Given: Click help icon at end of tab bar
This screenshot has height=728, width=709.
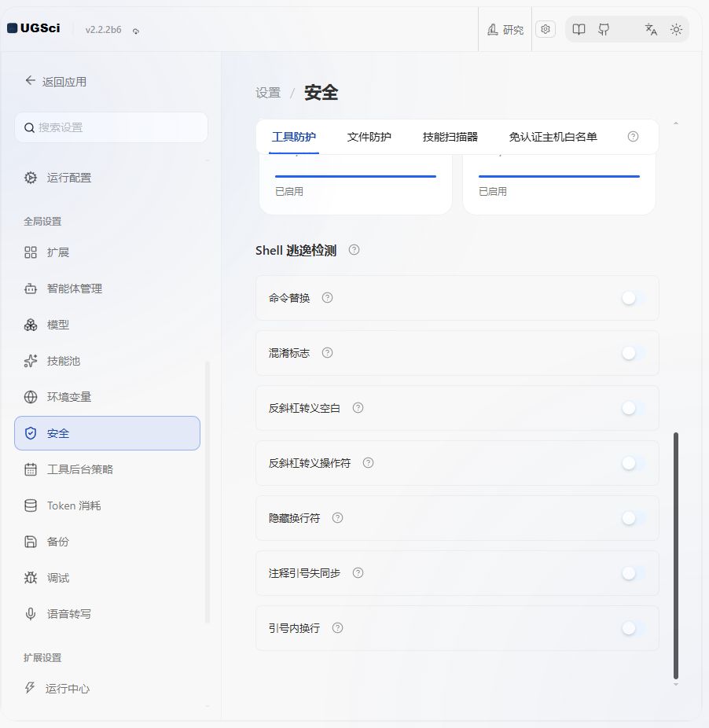Looking at the screenshot, I should pos(633,137).
